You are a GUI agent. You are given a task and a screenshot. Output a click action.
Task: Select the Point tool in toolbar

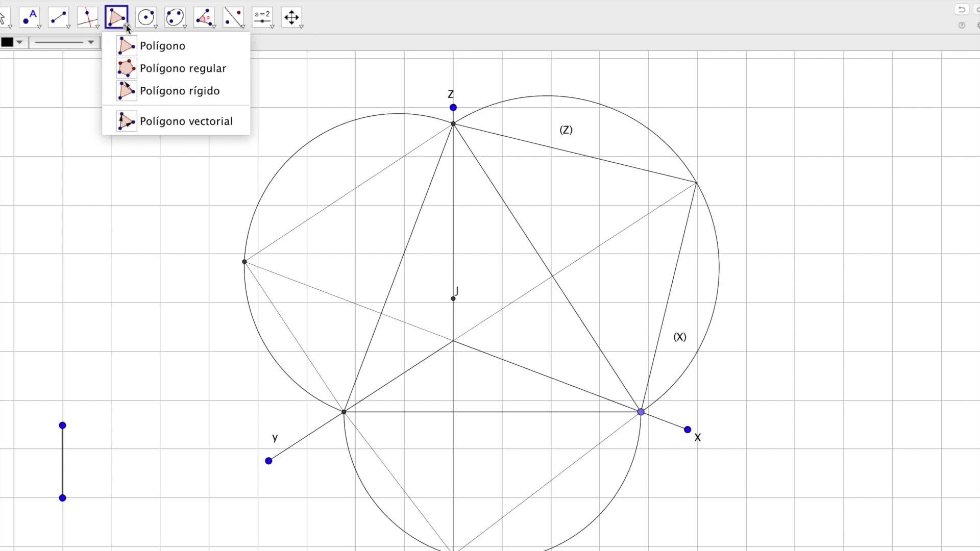tap(30, 17)
